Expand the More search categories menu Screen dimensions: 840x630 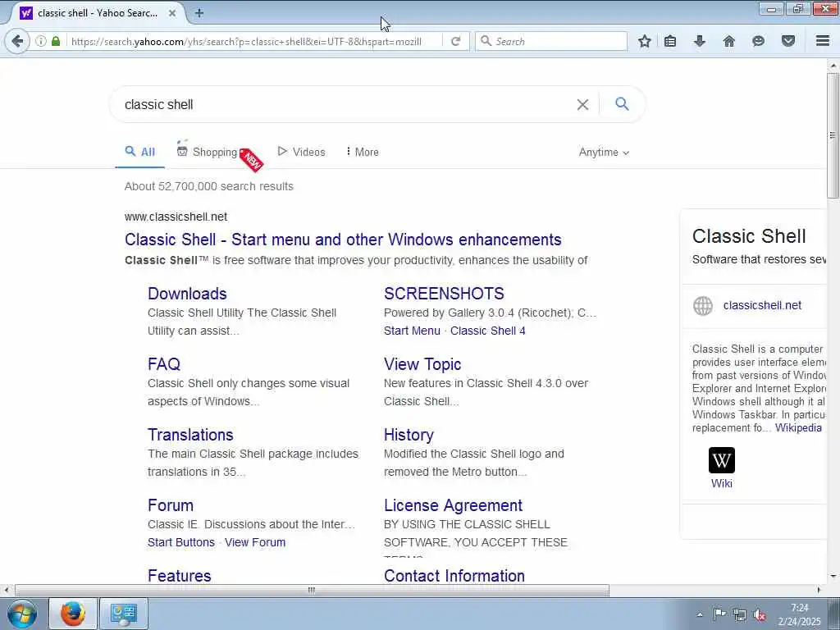point(363,152)
